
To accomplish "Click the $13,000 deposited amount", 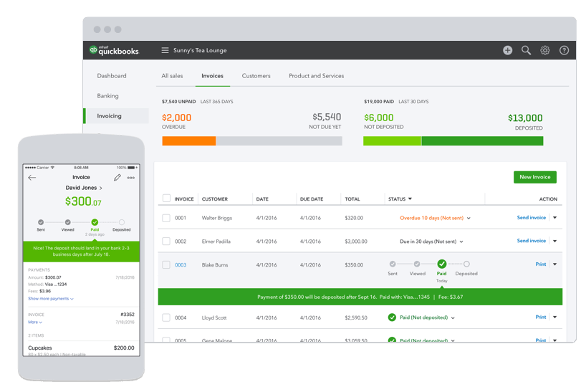I will pos(525,118).
